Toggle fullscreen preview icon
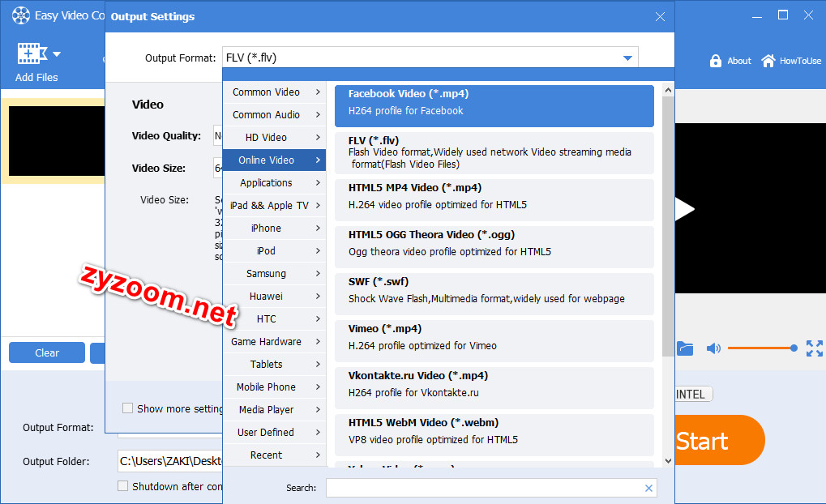This screenshot has height=504, width=826. coord(815,348)
